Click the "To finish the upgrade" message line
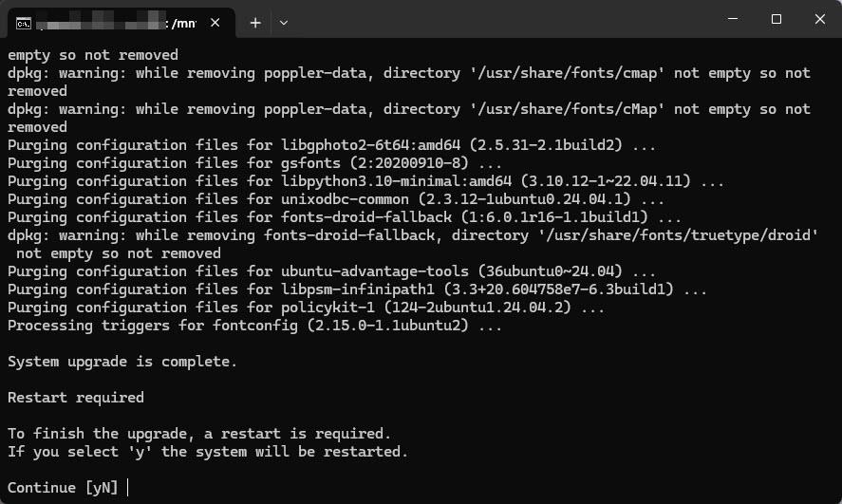842x504 pixels. click(x=199, y=434)
